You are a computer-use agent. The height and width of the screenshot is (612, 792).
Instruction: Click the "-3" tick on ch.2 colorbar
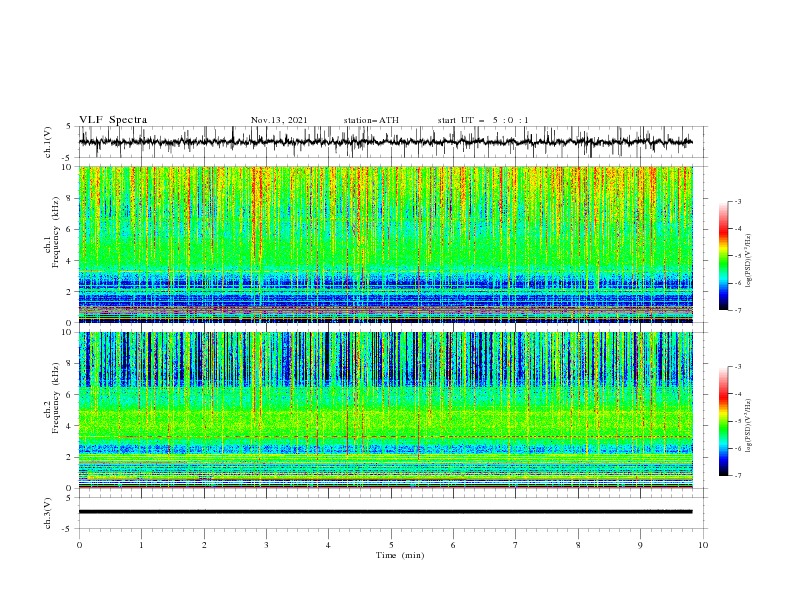pyautogui.click(x=738, y=367)
